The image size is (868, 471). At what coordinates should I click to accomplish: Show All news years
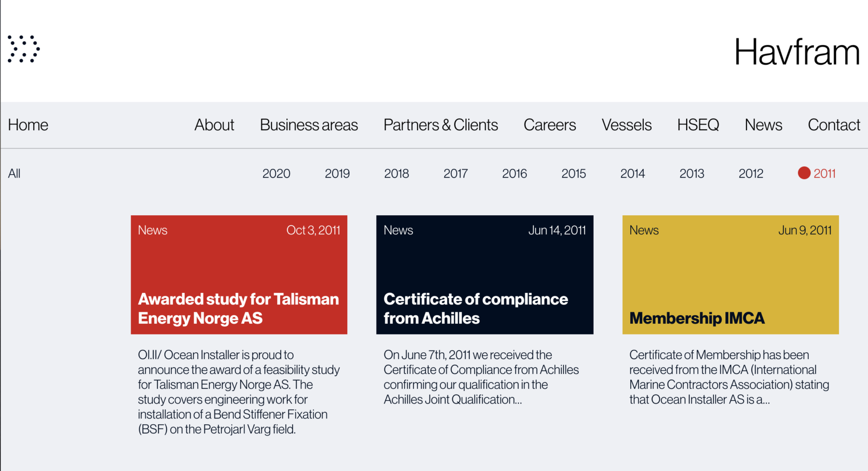(14, 173)
